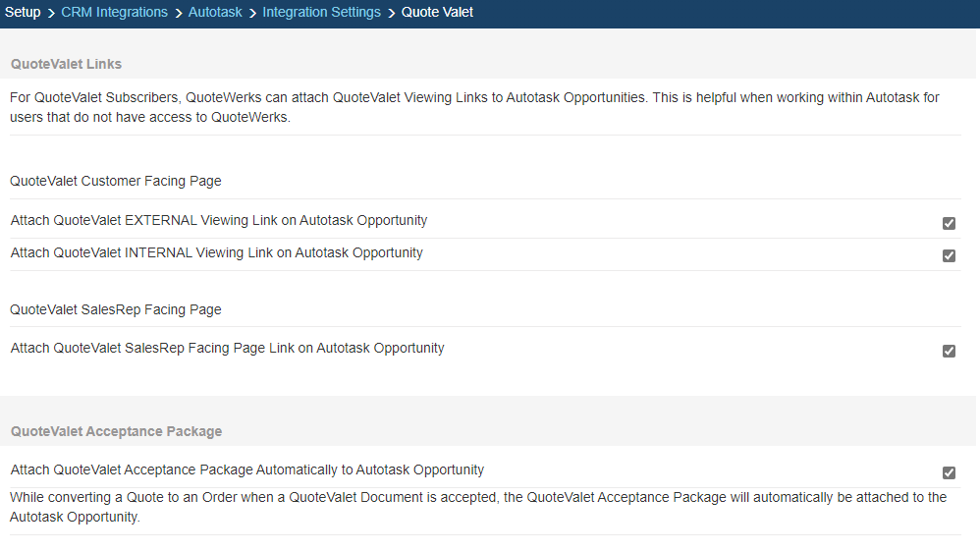Image resolution: width=980 pixels, height=552 pixels.
Task: Click the Quote Valet breadcrumb item
Action: click(x=437, y=13)
